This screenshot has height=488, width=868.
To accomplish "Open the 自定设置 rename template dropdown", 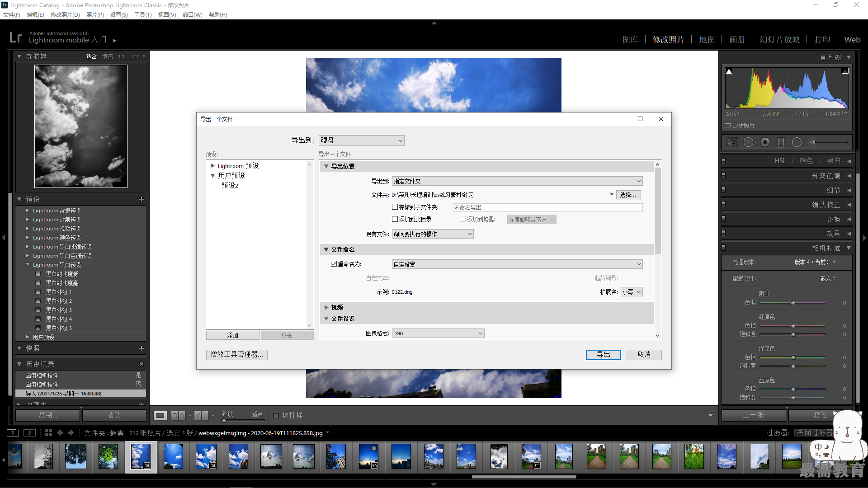I will tap(517, 264).
